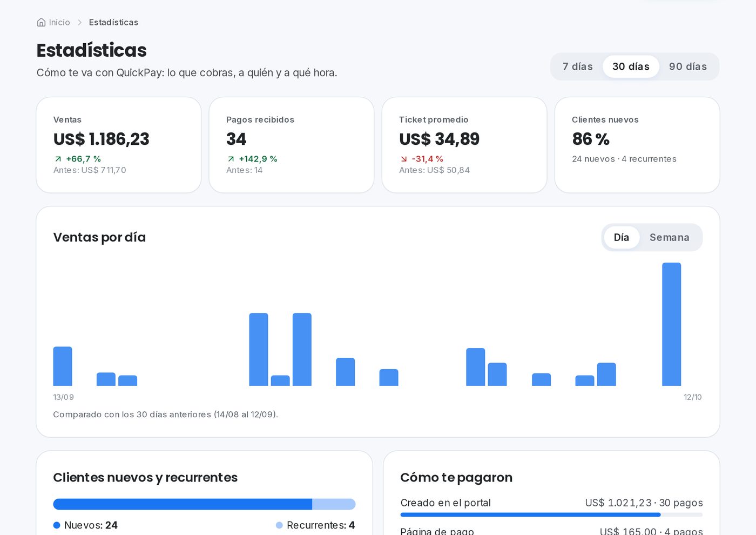The image size is (756, 535).
Task: Click the tallest bar in Ventas por día
Action: click(672, 324)
